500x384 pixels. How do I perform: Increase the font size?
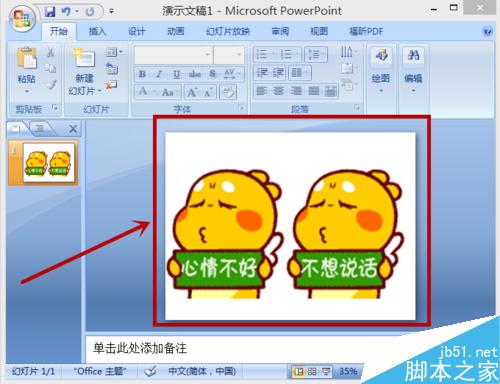pyautogui.click(x=192, y=92)
